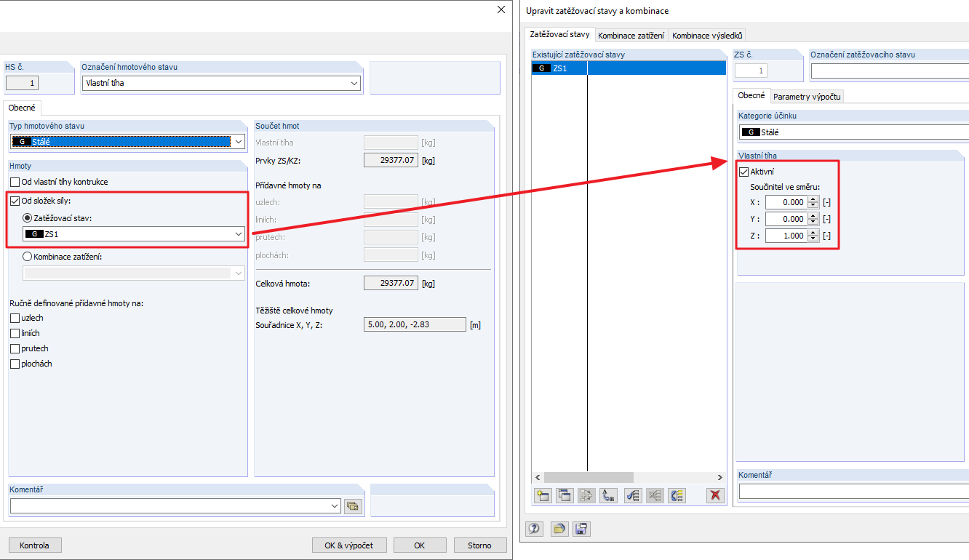Decrease the Y direction factor
The width and height of the screenshot is (969, 560).
[x=813, y=222]
